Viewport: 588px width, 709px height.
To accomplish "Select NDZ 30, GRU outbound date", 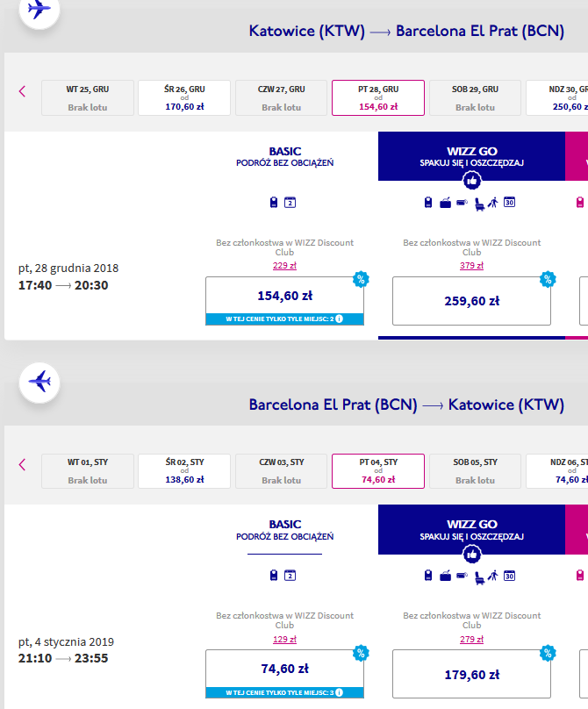I will [557, 98].
